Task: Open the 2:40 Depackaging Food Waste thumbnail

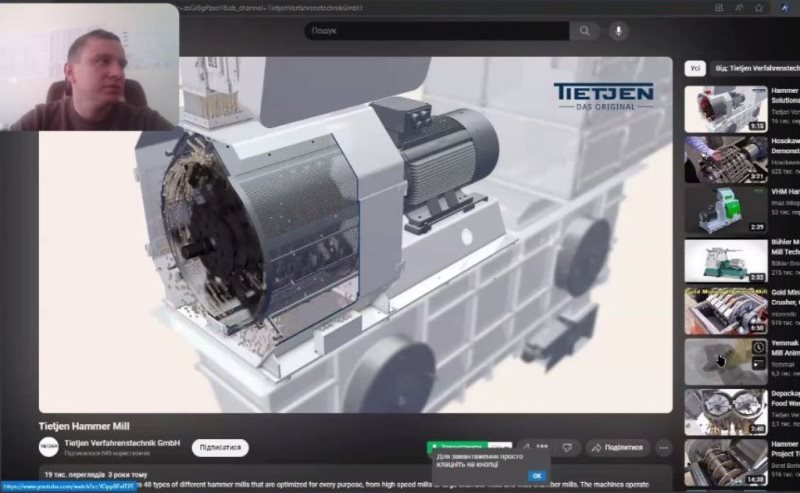Action: 726,412
